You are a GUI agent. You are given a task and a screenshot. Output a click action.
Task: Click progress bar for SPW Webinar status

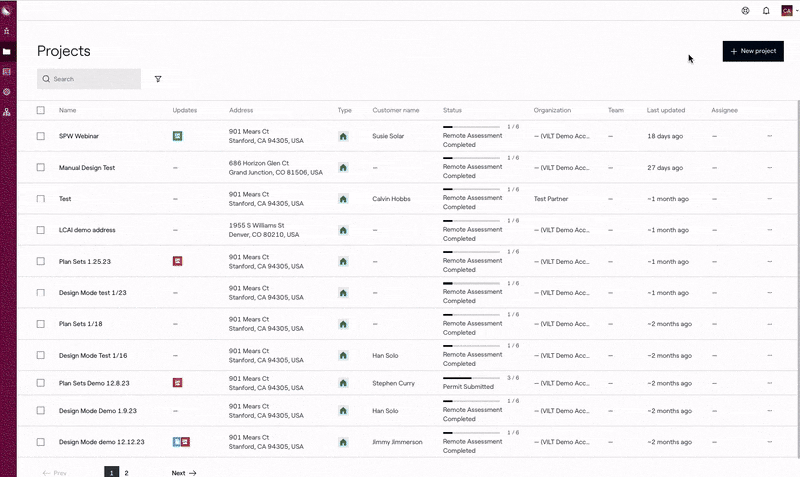click(471, 127)
